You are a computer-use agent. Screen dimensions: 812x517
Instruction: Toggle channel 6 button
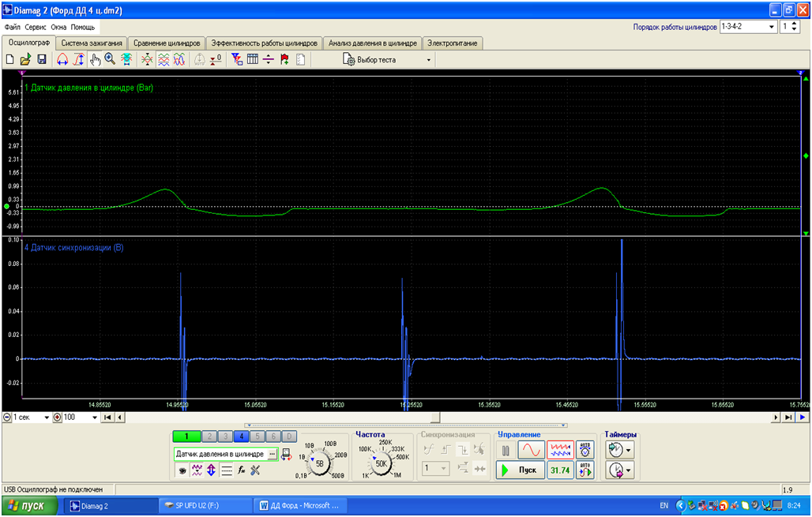(273, 436)
